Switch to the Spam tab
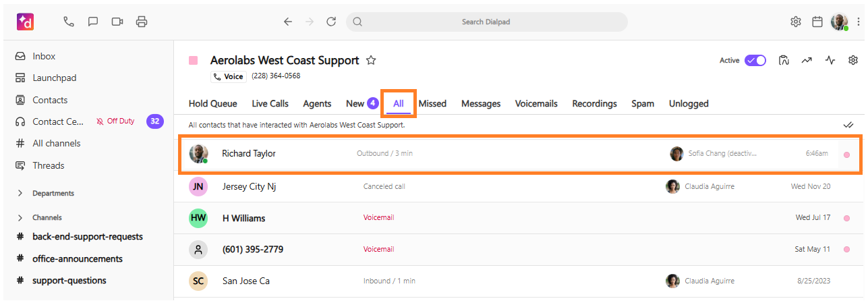The image size is (868, 303). pyautogui.click(x=643, y=103)
